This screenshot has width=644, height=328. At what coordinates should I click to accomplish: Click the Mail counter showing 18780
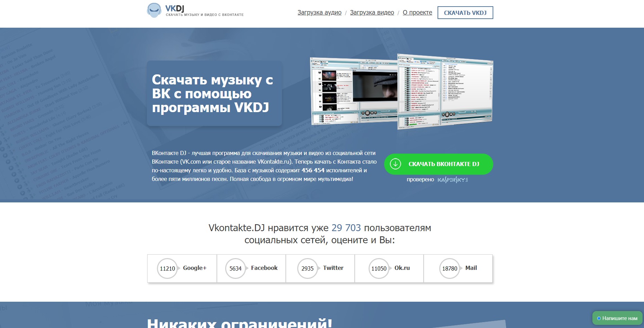[450, 268]
